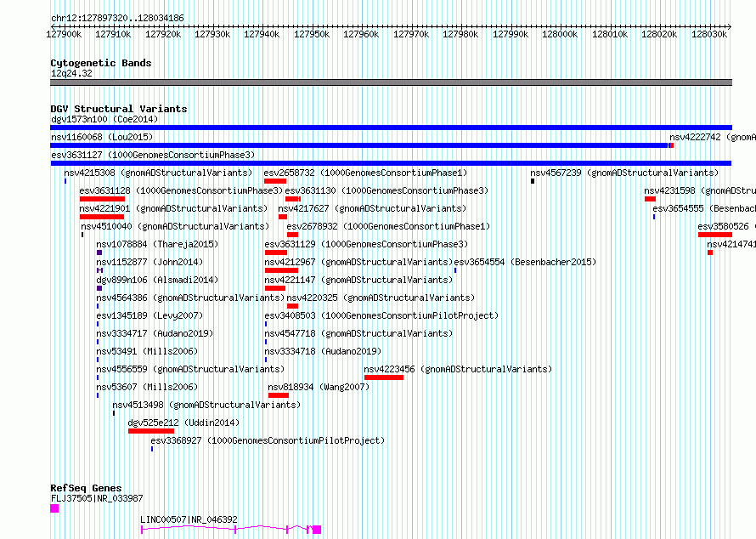Select the esv3580526 red bar
756x539 pixels.
715,235
